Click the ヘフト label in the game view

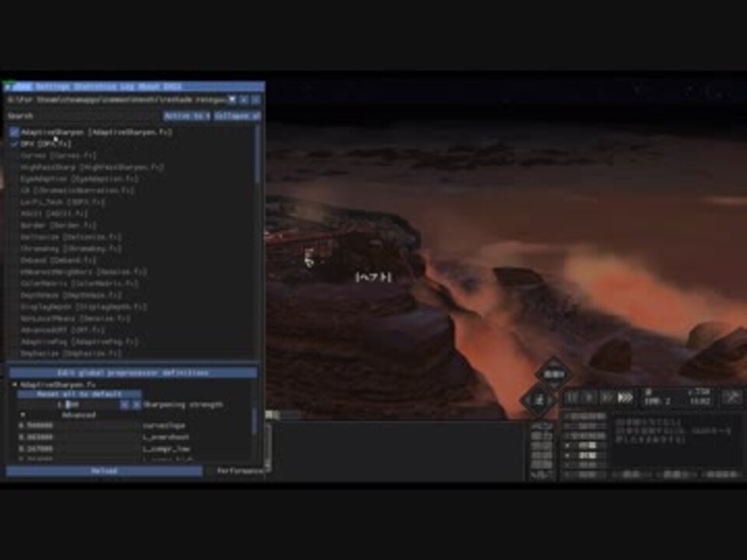click(373, 277)
